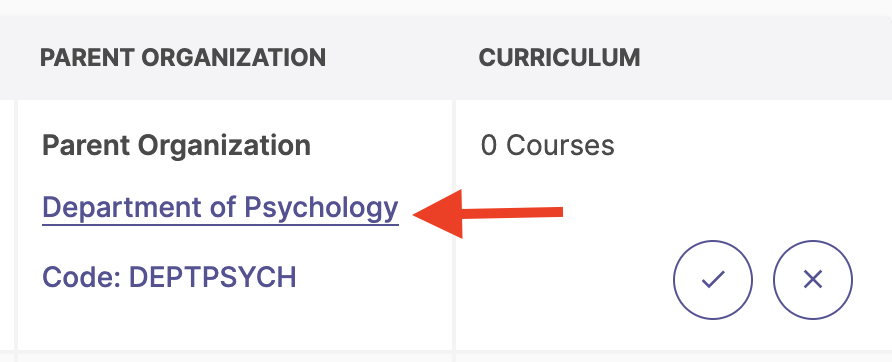The width and height of the screenshot is (892, 362).
Task: Sort by the CURRICULUM column header
Action: pos(559,57)
